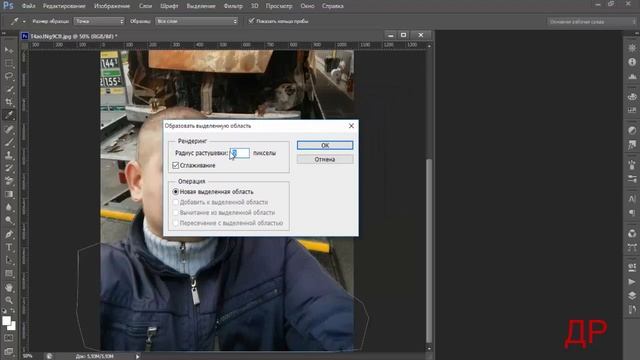
Task: Select the Type tool
Action: (x=9, y=247)
